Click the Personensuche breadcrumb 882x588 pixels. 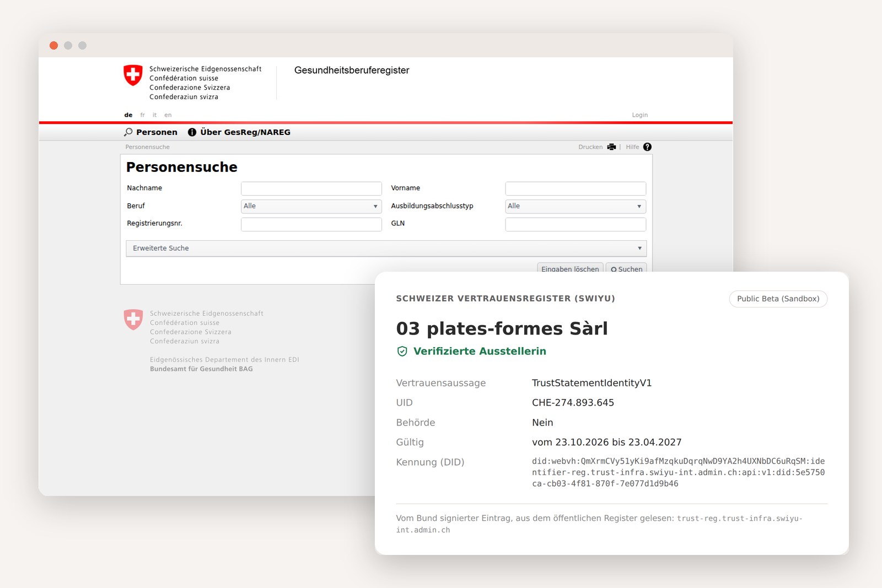point(147,147)
